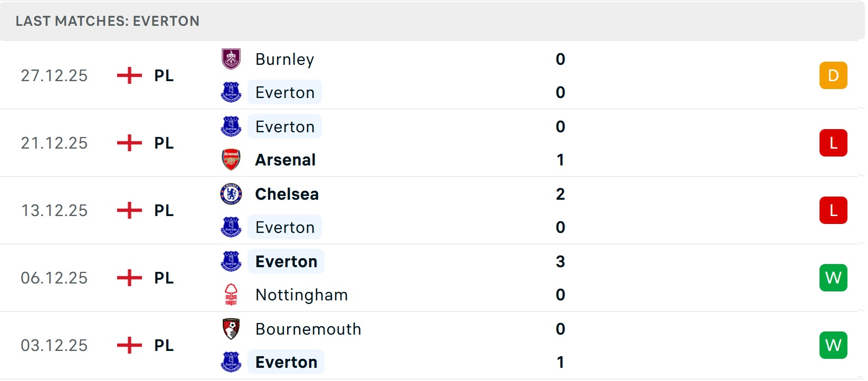Image resolution: width=868 pixels, height=381 pixels.
Task: Click the Arsenal club crest
Action: 231,160
